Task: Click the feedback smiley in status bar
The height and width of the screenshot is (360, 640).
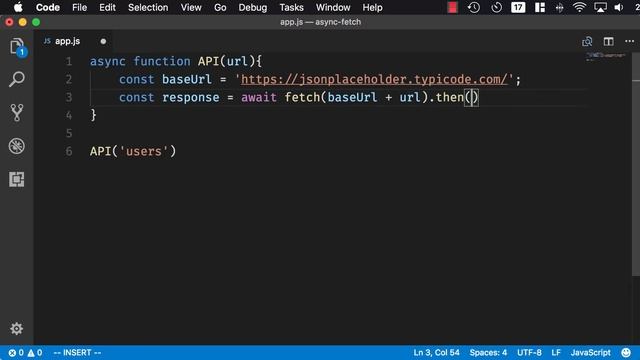Action: [x=626, y=353]
